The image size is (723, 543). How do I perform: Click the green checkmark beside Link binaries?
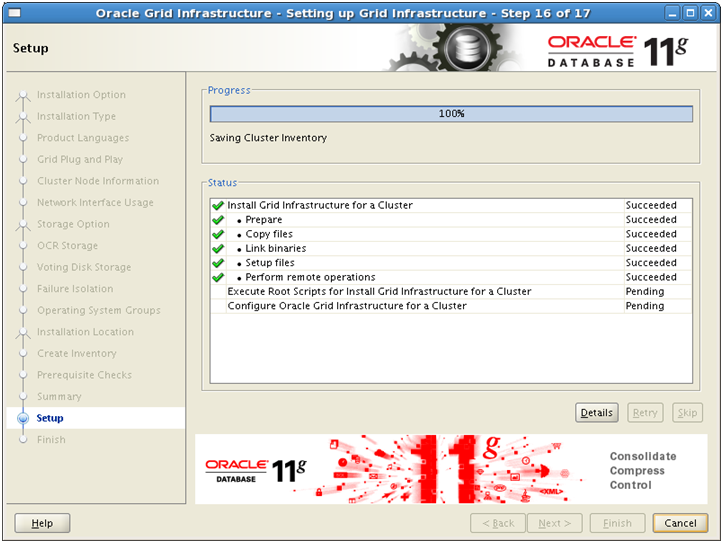pyautogui.click(x=218, y=248)
